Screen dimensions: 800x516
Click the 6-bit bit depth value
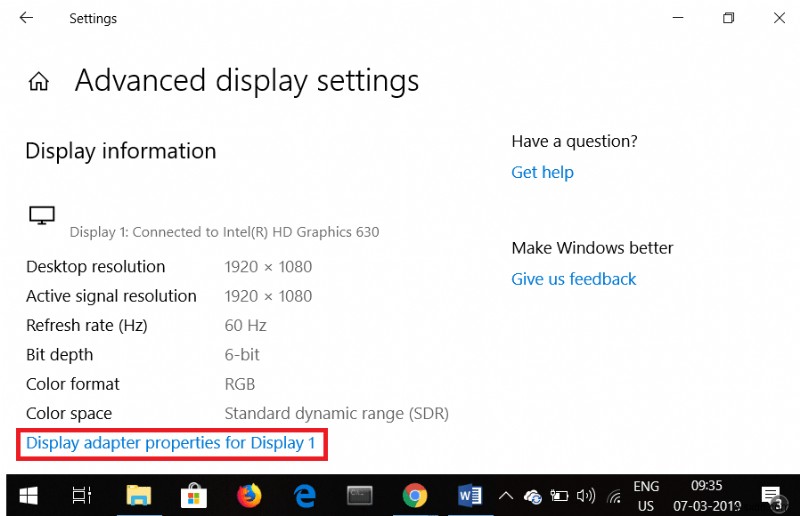(242, 355)
